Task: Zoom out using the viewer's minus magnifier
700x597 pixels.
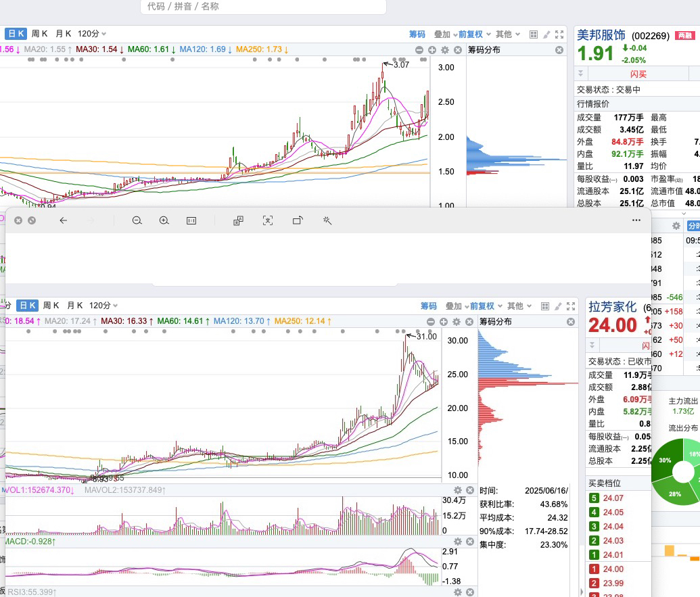Action: tap(137, 220)
